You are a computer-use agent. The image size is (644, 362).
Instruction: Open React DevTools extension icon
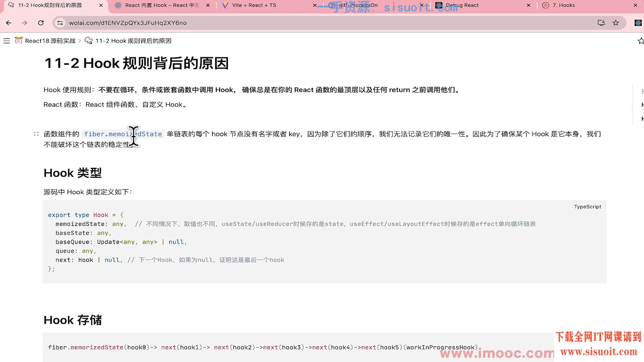click(x=638, y=23)
